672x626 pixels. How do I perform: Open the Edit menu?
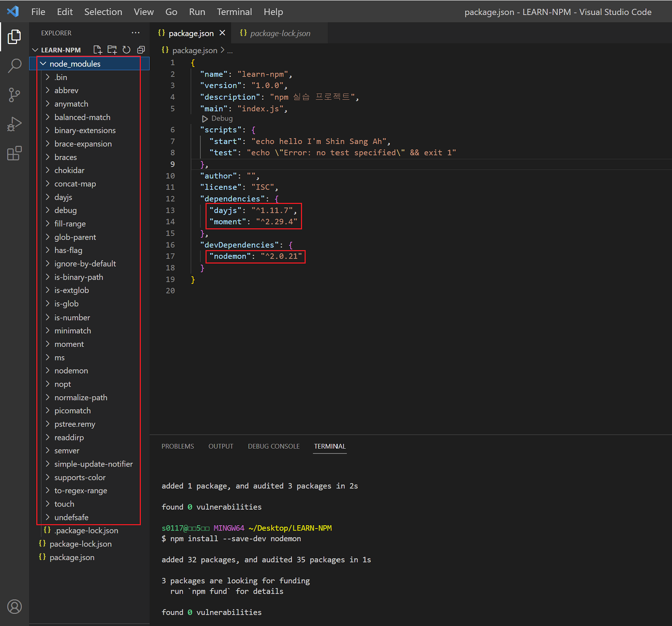coord(65,12)
